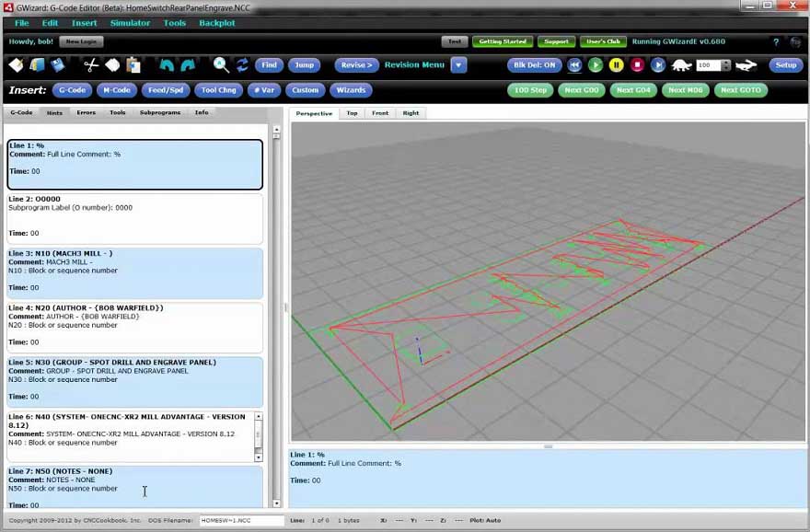Click the Undo arrow icon
Image resolution: width=810 pixels, height=532 pixels.
coord(167,65)
